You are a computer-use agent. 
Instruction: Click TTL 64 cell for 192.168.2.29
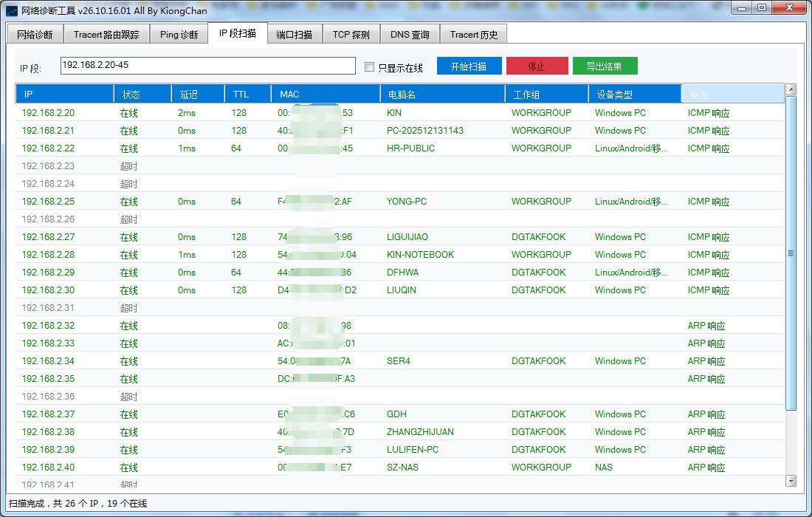point(236,273)
